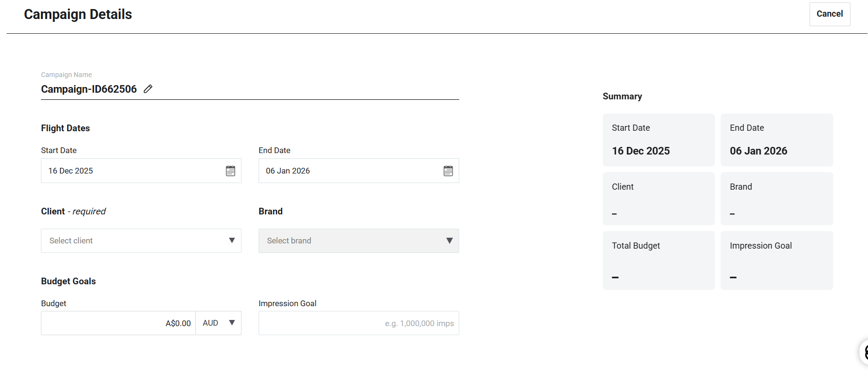Screen dimensions: 868x377
Task: Expand the Select client dropdown
Action: [141, 241]
